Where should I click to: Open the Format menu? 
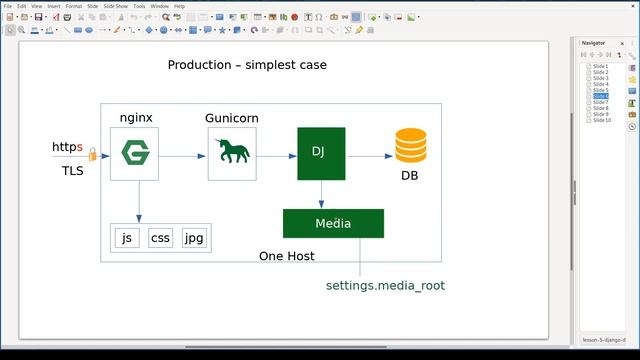pyautogui.click(x=74, y=6)
